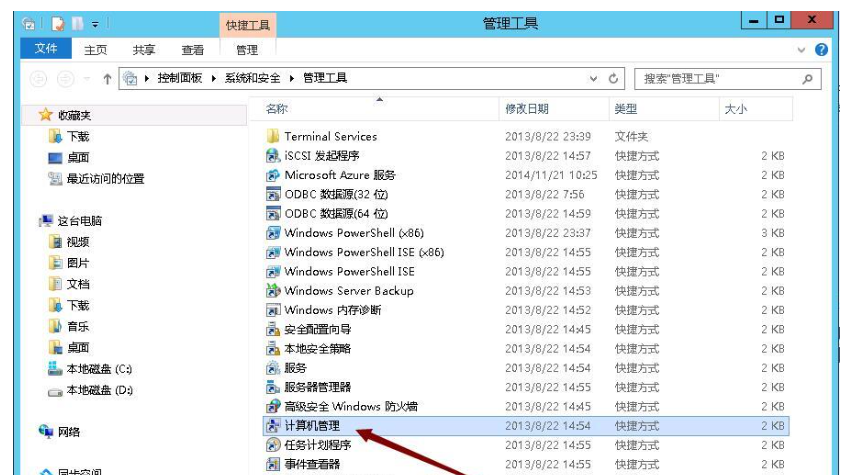The height and width of the screenshot is (475, 853).
Task: Open the 计算机管理 shortcut icon
Action: pyautogui.click(x=273, y=426)
